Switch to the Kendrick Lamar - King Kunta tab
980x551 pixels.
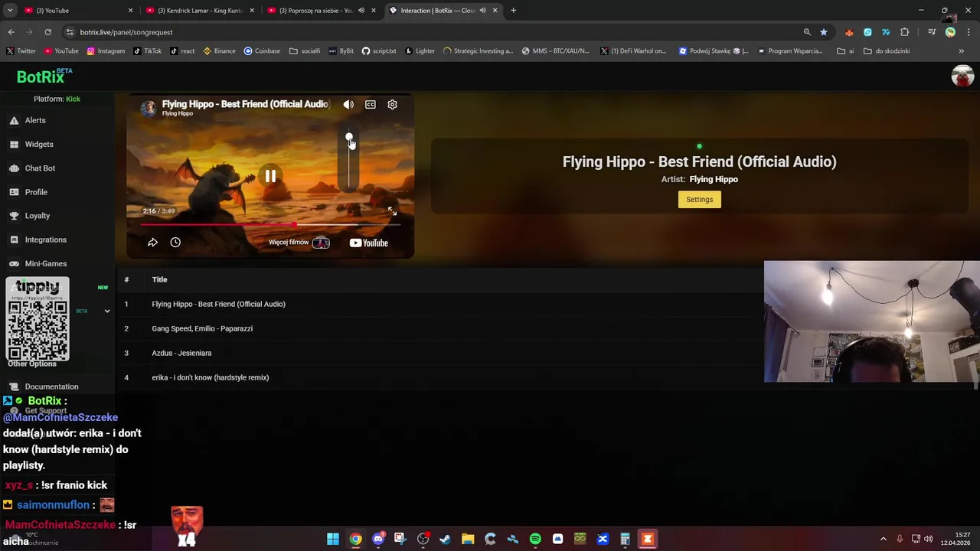coord(199,11)
